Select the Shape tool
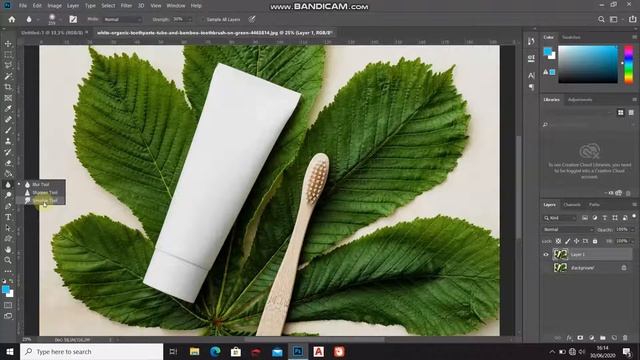This screenshot has height=360, width=640. [x=8, y=239]
